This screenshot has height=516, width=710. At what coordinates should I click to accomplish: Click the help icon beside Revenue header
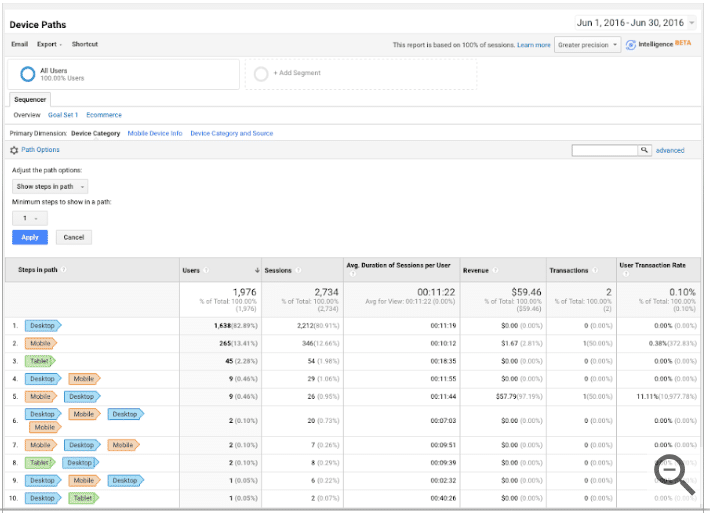[x=495, y=270]
